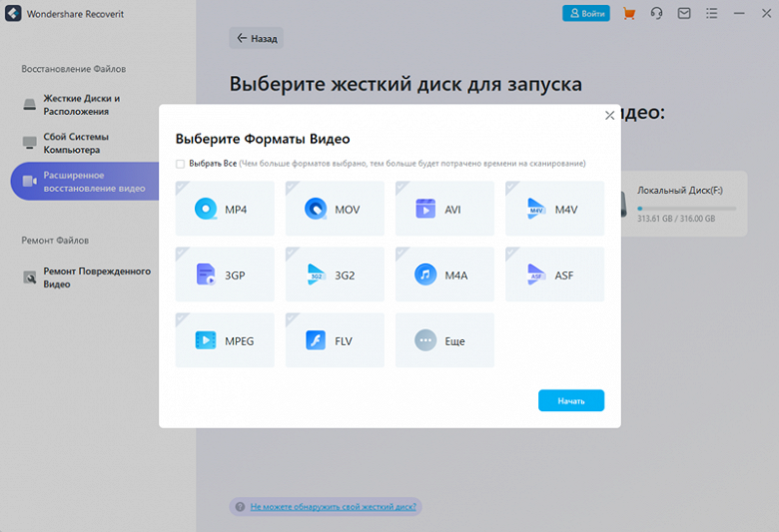779x532 pixels.
Task: Click the MPEG film icon
Action: coord(206,340)
